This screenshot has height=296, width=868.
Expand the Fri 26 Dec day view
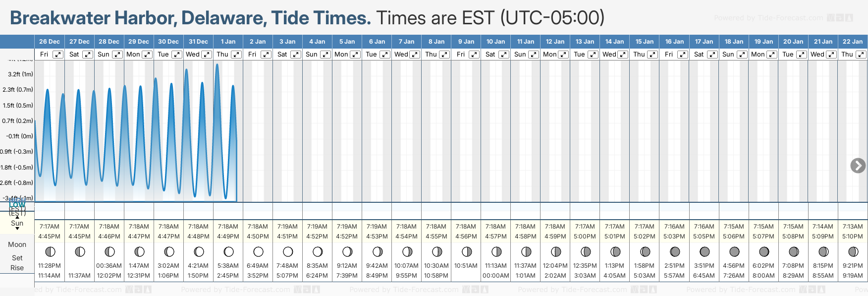coord(58,55)
